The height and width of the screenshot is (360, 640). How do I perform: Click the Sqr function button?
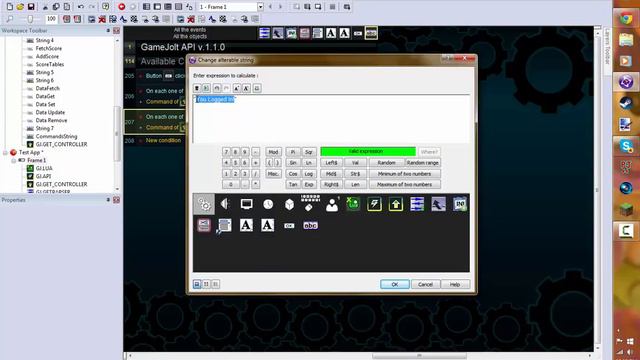pos(309,152)
